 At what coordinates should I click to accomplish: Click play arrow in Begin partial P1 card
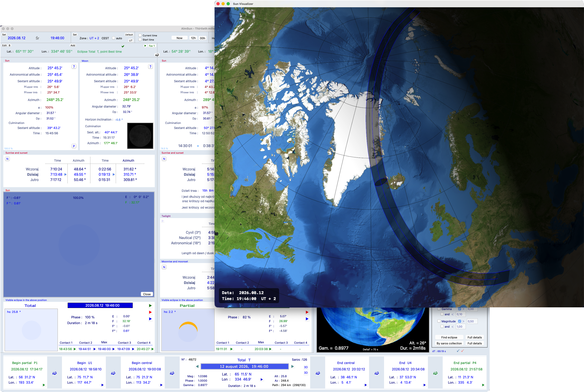point(44,385)
